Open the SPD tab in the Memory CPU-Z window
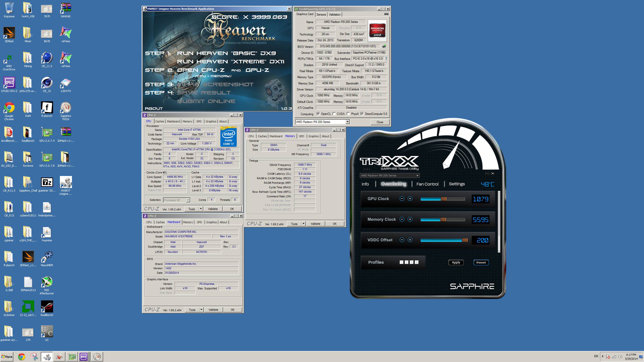This screenshot has width=644, height=362. coord(301,136)
